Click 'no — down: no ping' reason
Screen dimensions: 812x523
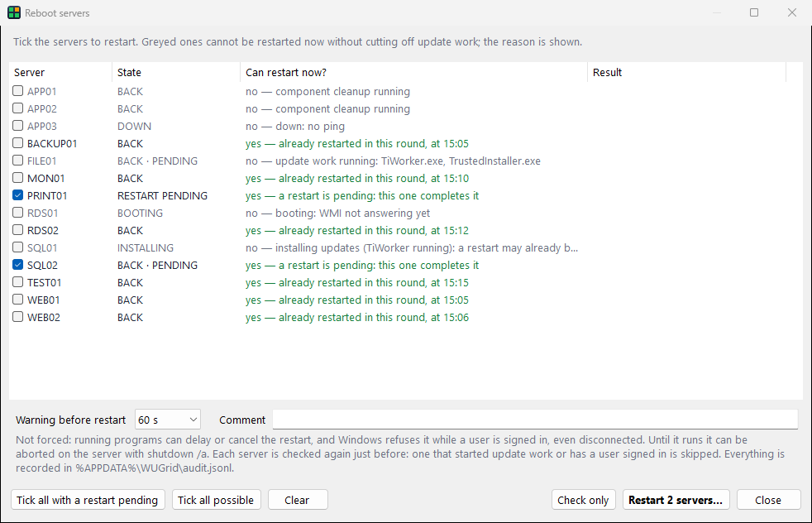tap(295, 126)
